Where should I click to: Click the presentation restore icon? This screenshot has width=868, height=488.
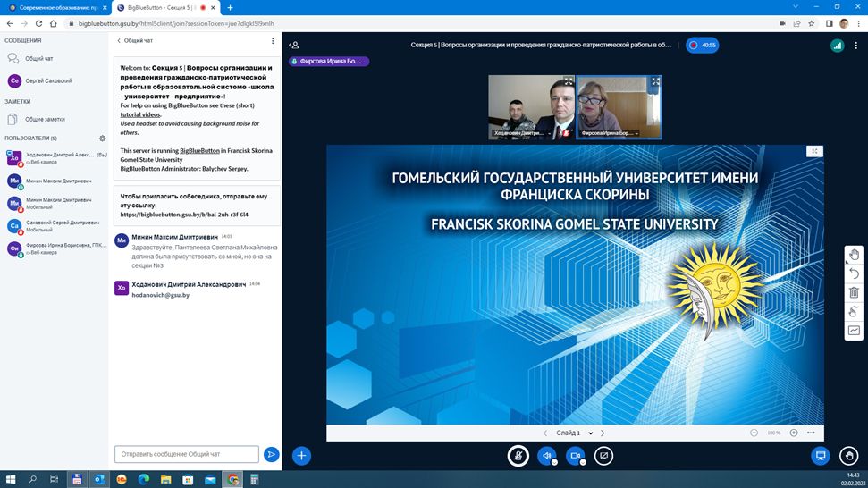pyautogui.click(x=820, y=456)
